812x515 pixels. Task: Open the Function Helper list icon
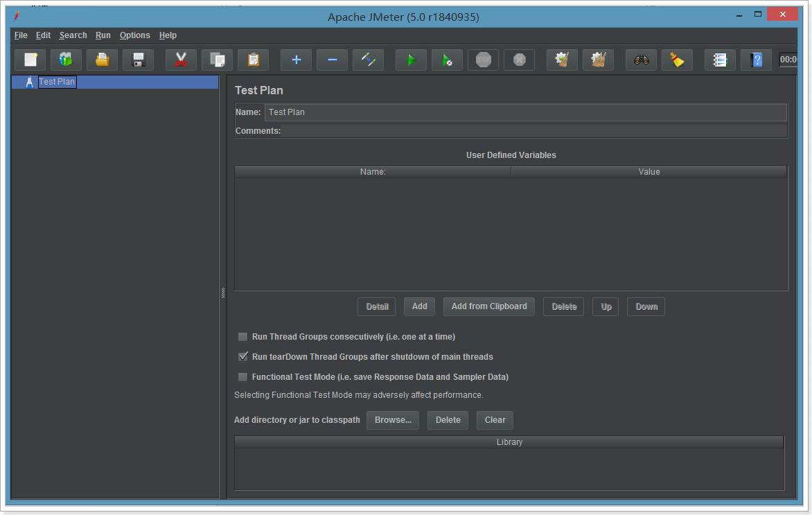click(x=721, y=60)
